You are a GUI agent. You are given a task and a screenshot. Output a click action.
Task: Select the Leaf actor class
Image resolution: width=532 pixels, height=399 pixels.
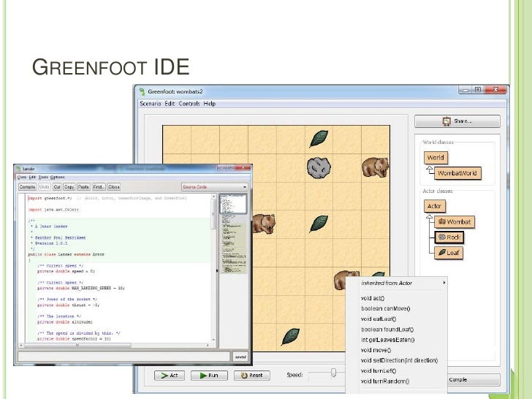click(x=449, y=253)
